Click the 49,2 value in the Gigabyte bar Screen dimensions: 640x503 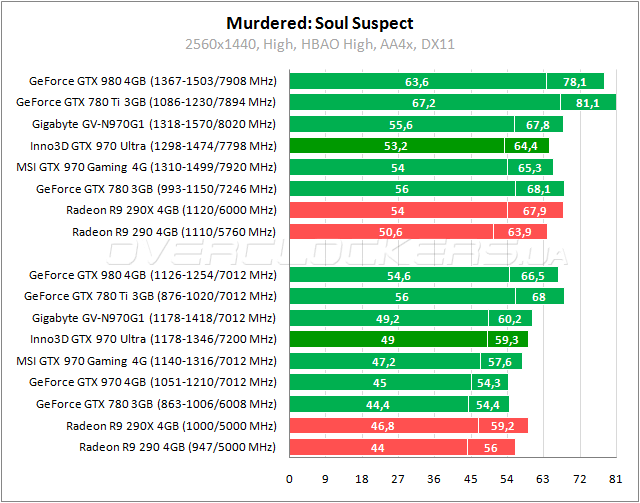click(388, 318)
